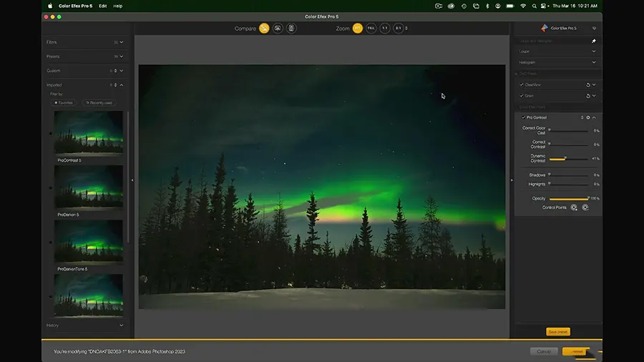Filter presets by Recently used
Image resolution: width=644 pixels, height=362 pixels.
coord(99,102)
